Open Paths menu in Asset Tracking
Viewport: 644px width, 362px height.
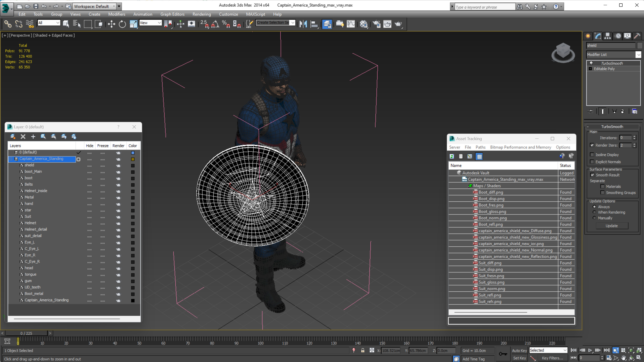click(x=480, y=147)
